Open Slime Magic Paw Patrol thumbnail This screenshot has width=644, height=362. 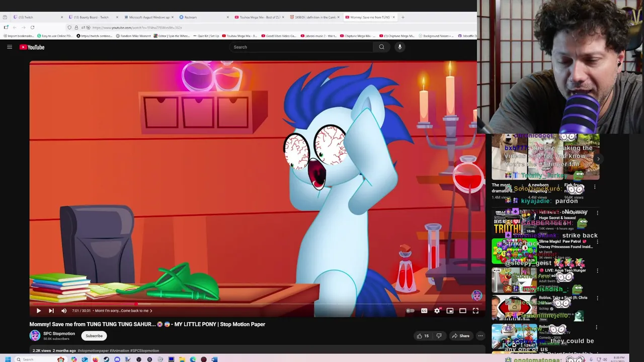pyautogui.click(x=514, y=251)
